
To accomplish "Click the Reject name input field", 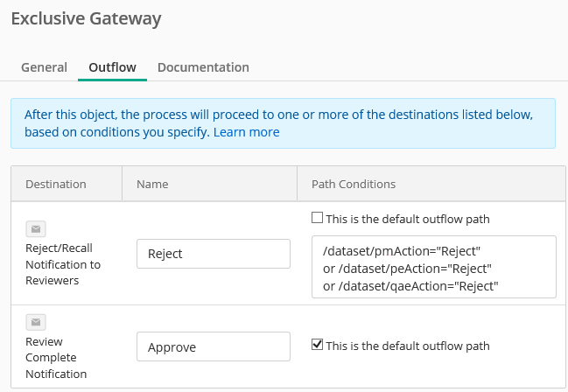I will point(214,254).
